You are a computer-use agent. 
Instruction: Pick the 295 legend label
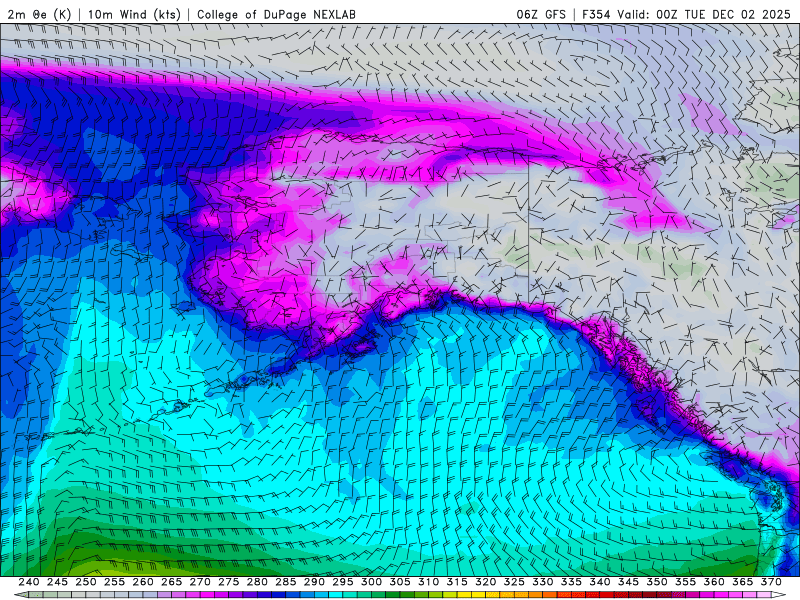343,582
